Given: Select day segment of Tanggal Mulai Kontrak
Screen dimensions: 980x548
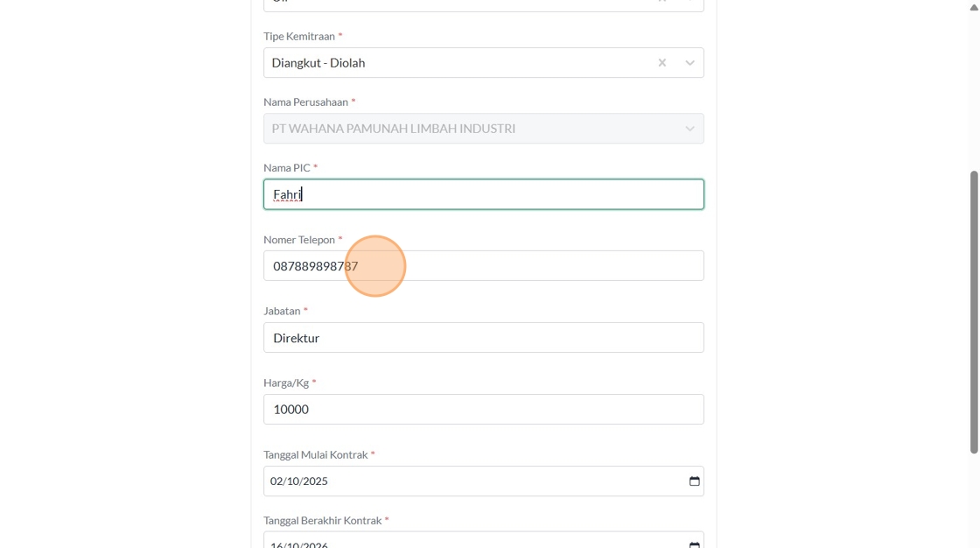Looking at the screenshot, I should (277, 481).
